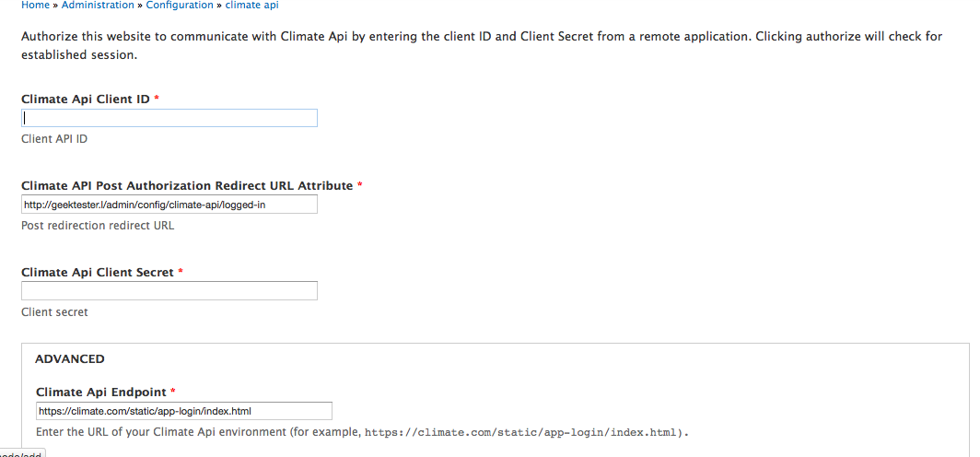The image size is (980, 457).
Task: Click the Climate Api Client Secret label
Action: tap(98, 272)
